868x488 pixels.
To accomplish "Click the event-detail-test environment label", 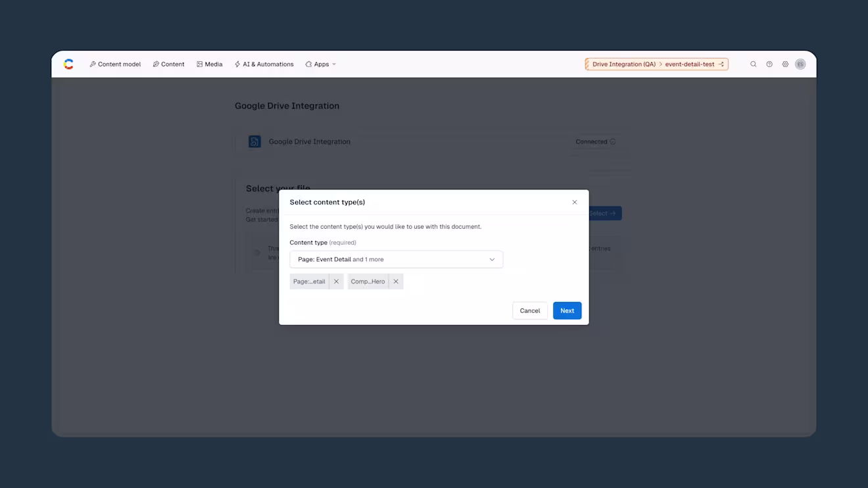I will 690,64.
